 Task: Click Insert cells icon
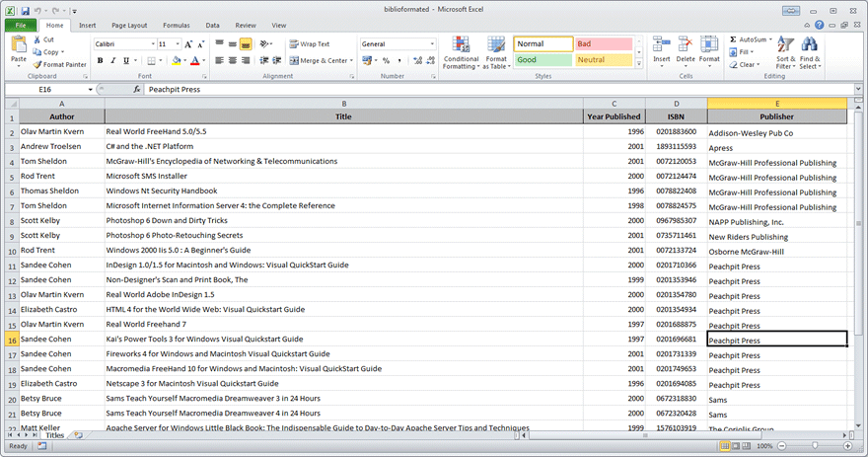tap(662, 44)
